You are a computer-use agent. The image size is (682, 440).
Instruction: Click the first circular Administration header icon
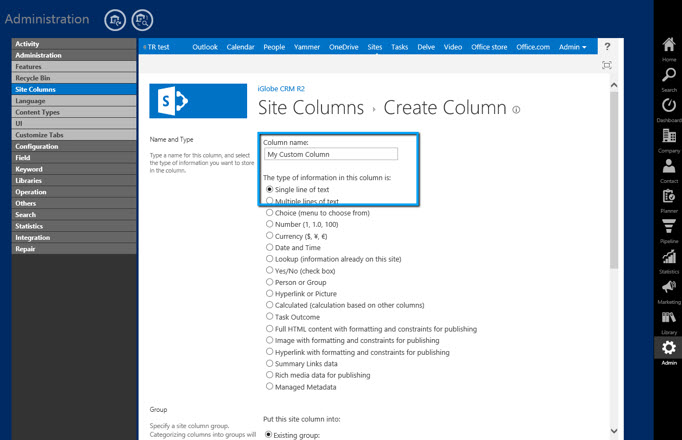pos(115,20)
